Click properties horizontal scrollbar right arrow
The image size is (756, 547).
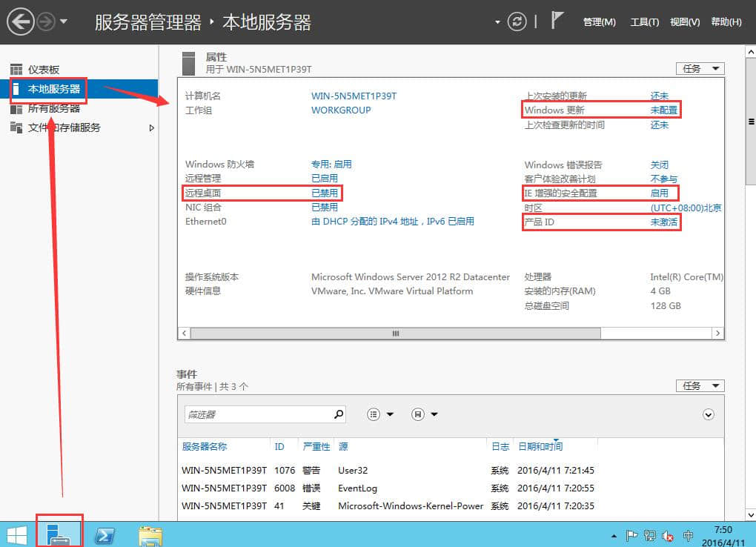(x=717, y=334)
